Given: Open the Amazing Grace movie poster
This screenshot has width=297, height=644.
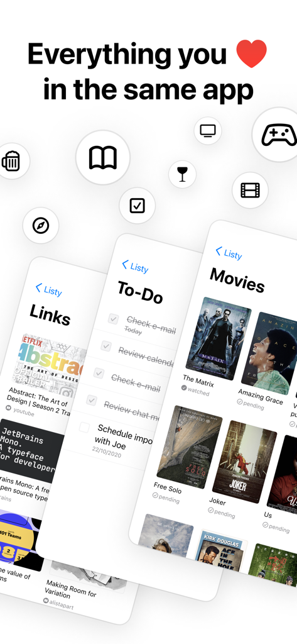Looking at the screenshot, I should click(x=270, y=353).
